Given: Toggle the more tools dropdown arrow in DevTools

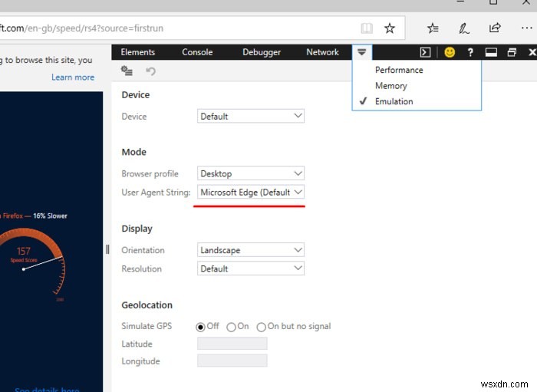Looking at the screenshot, I should [x=361, y=52].
